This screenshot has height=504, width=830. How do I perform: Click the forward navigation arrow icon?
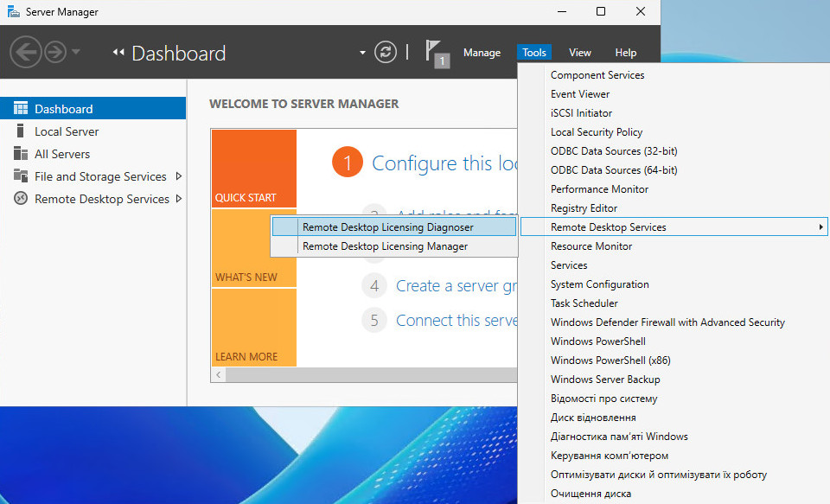[x=55, y=52]
